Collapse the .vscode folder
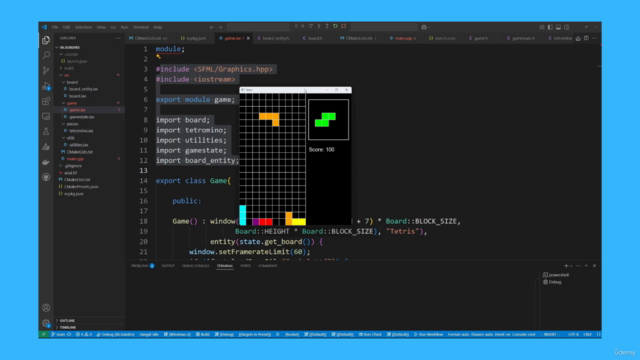The image size is (640, 360). click(71, 54)
